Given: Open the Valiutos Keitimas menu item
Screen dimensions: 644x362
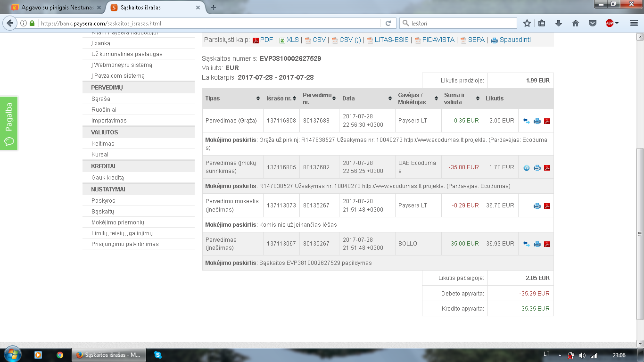Looking at the screenshot, I should tap(103, 143).
